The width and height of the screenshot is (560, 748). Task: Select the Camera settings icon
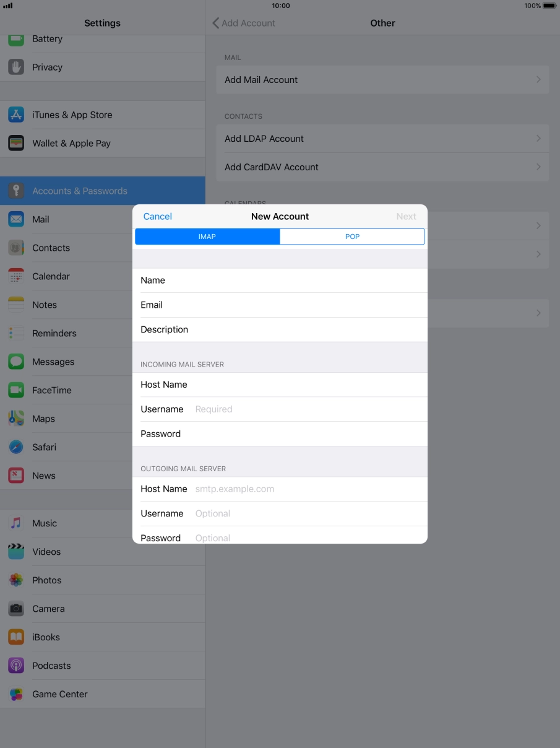[15, 608]
